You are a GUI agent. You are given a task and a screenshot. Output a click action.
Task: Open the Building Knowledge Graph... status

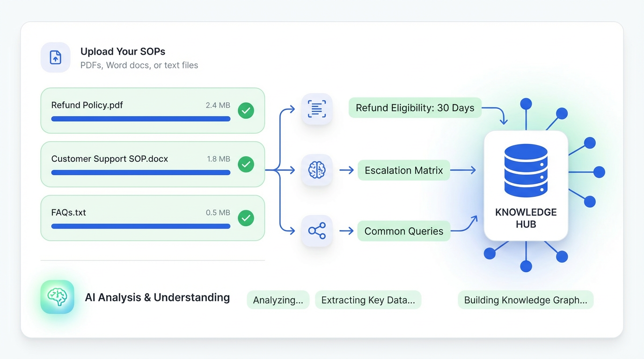click(x=525, y=300)
